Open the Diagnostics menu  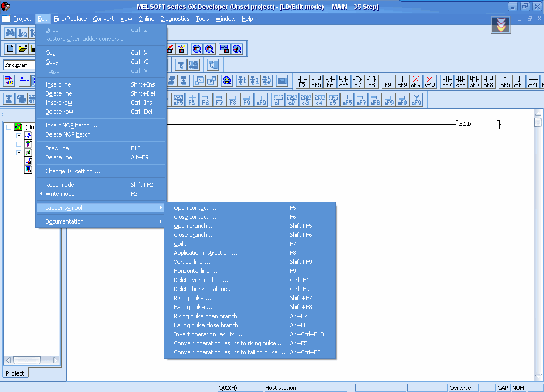coord(175,19)
